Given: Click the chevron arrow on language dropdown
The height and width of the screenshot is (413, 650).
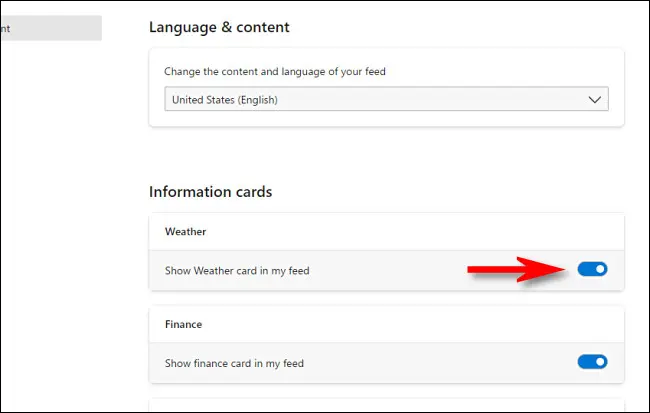Looking at the screenshot, I should point(595,100).
